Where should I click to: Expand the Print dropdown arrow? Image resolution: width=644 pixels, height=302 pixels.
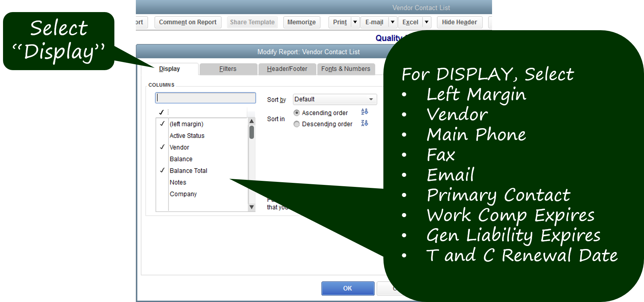tap(355, 22)
